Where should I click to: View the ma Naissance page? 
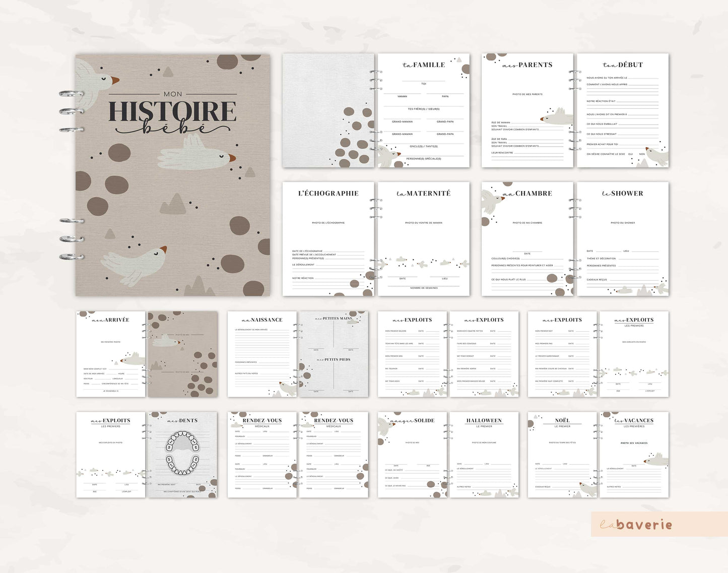[262, 354]
